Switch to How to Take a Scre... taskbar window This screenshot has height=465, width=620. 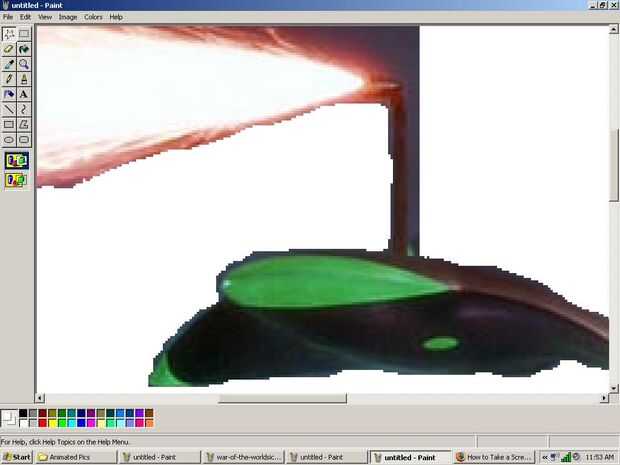(493, 457)
